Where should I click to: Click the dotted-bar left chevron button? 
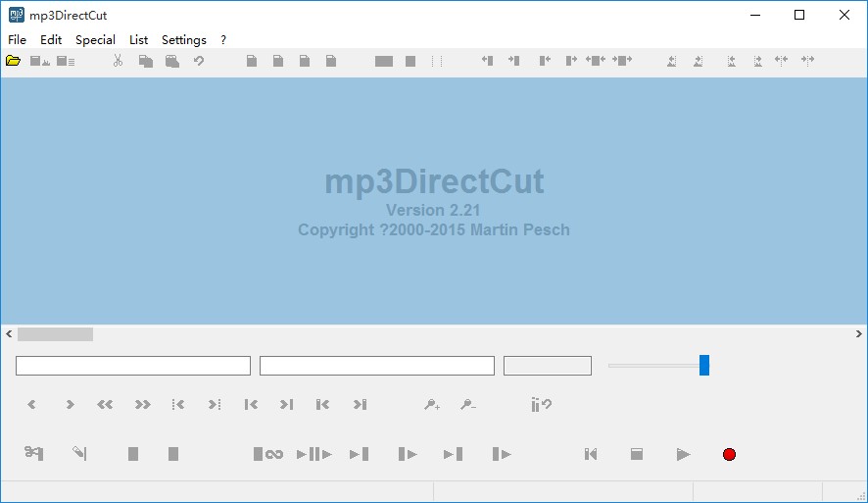coord(177,405)
